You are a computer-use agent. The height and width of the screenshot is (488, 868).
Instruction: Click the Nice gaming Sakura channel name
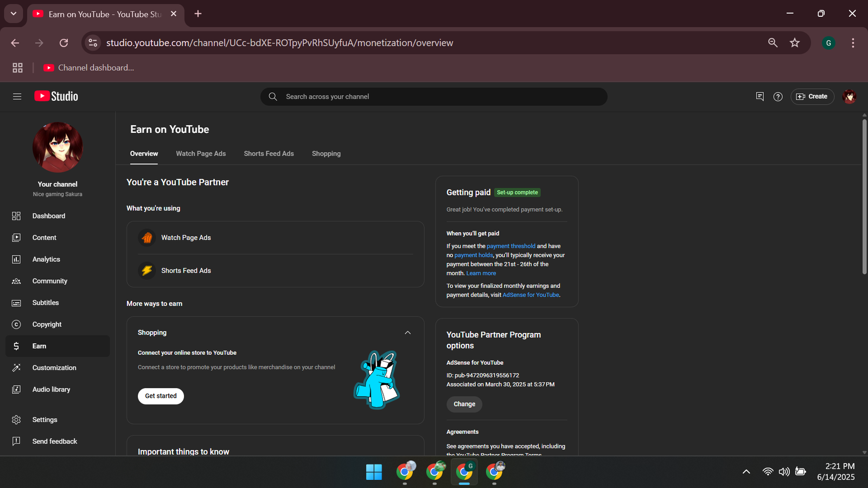pos(58,194)
